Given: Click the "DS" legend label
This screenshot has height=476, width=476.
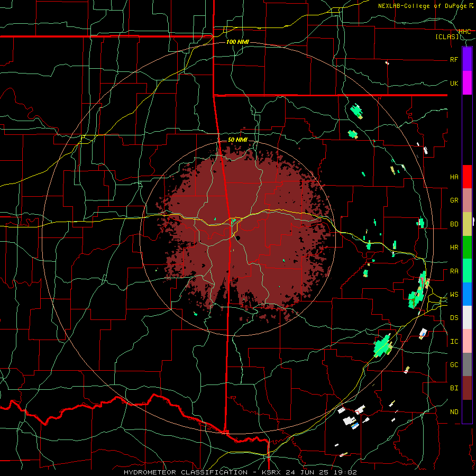Looking at the screenshot, I should pyautogui.click(x=454, y=318).
